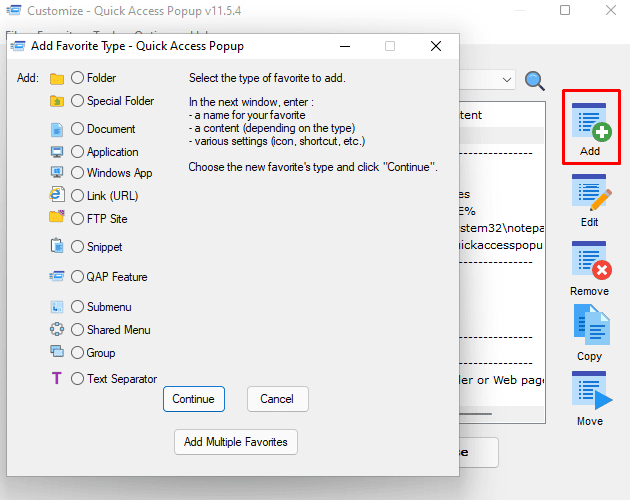The height and width of the screenshot is (500, 630).
Task: Click the FTP Site folder icon
Action: click(57, 216)
